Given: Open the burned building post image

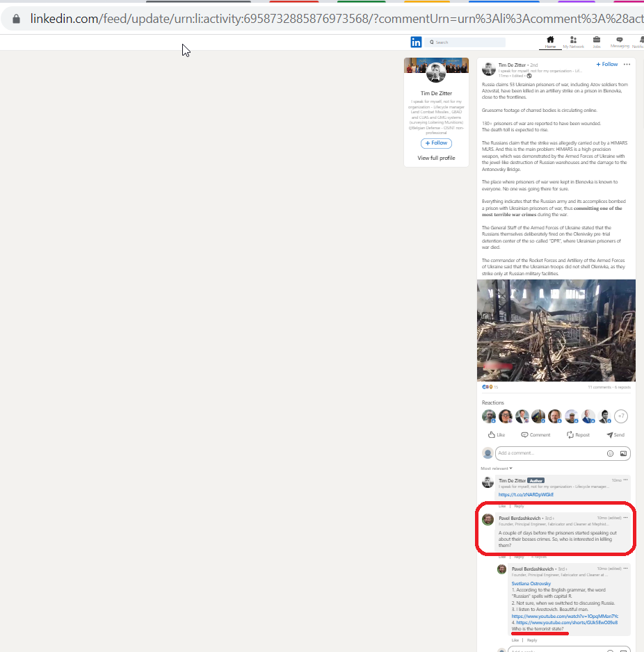Looking at the screenshot, I should point(556,330).
